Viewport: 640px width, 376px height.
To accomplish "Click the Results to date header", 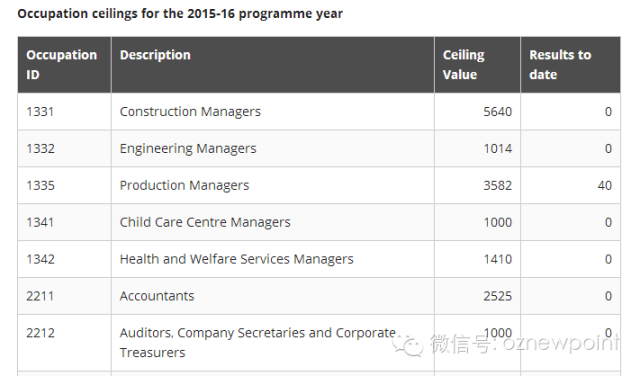I will point(571,65).
